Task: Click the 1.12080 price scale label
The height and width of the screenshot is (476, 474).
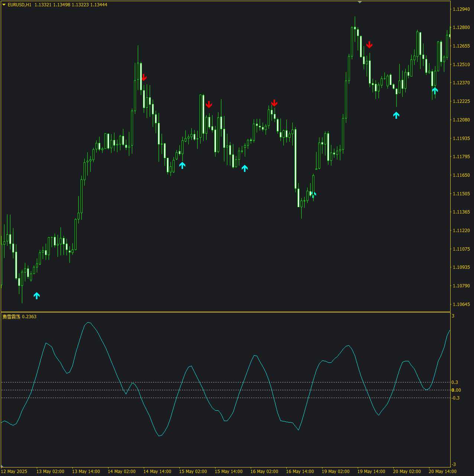Action: [461, 120]
